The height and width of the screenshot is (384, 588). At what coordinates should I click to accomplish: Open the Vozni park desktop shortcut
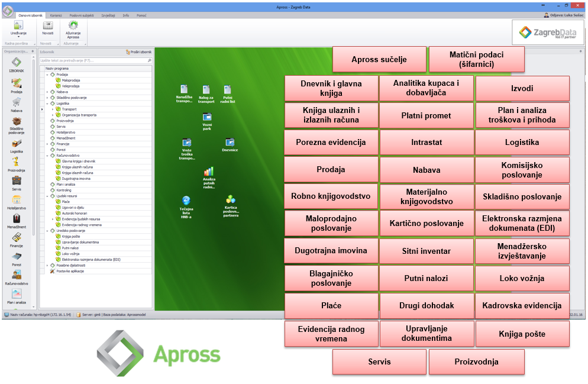point(207,121)
